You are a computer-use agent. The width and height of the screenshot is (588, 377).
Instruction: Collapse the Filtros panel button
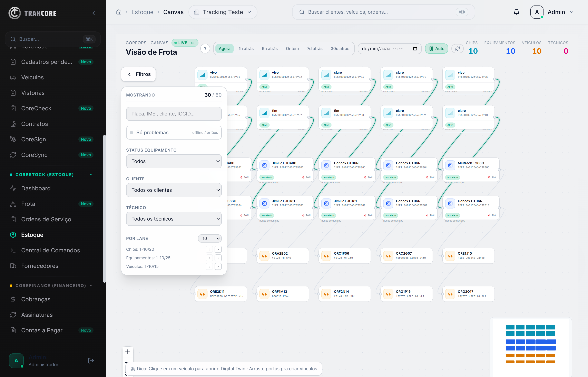coord(138,74)
